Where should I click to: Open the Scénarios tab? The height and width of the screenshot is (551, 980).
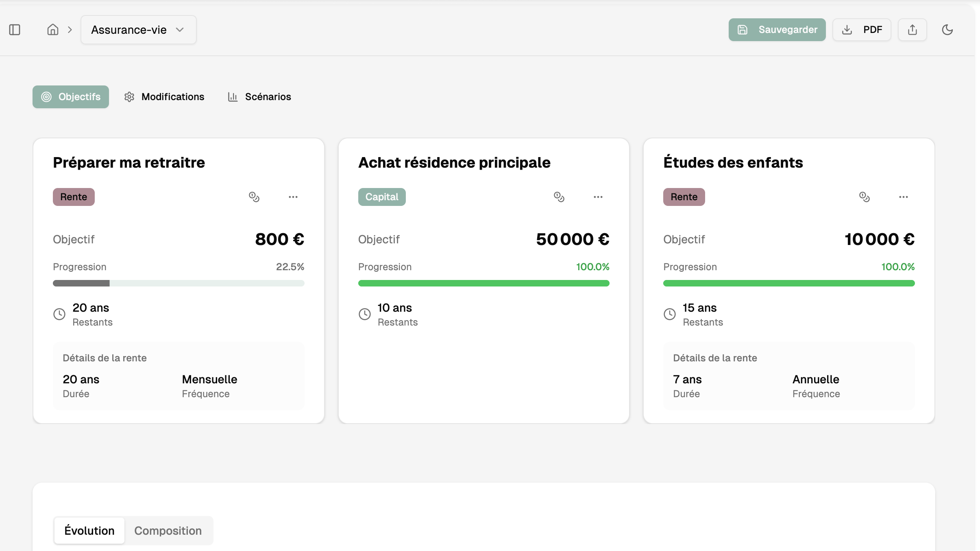click(259, 97)
